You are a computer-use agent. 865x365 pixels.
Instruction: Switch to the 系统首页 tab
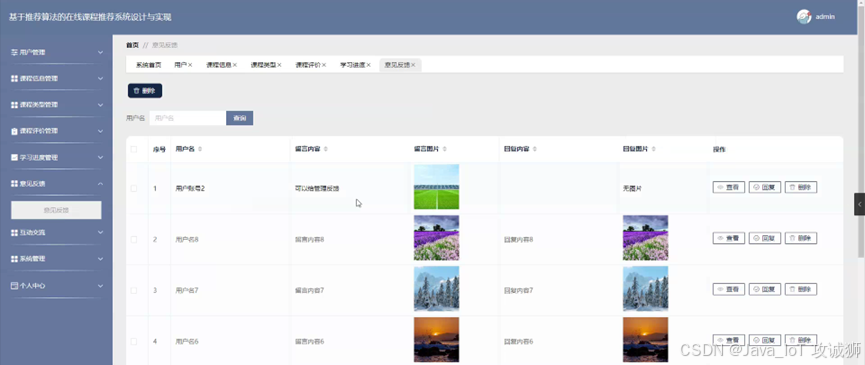point(148,65)
